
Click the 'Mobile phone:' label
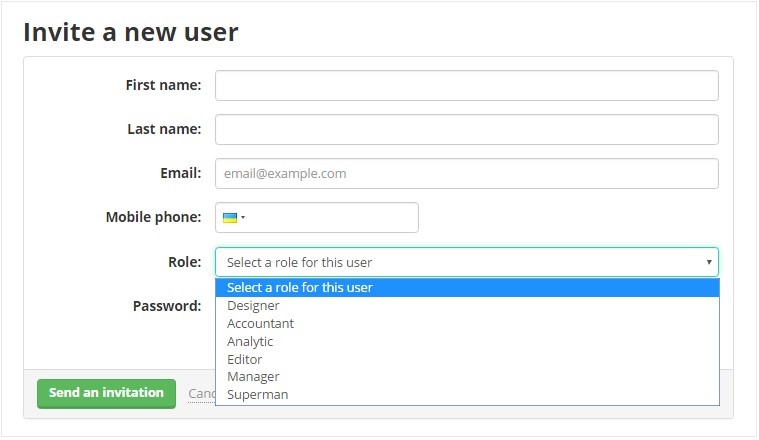153,217
